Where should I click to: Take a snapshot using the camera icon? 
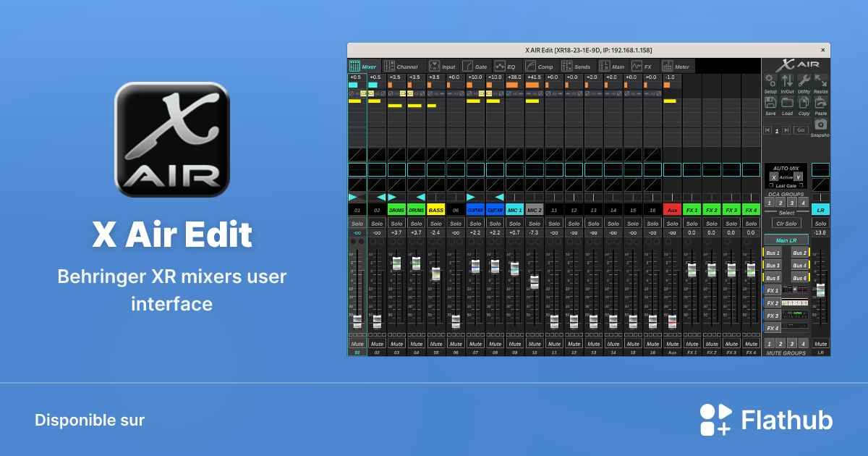coord(820,125)
